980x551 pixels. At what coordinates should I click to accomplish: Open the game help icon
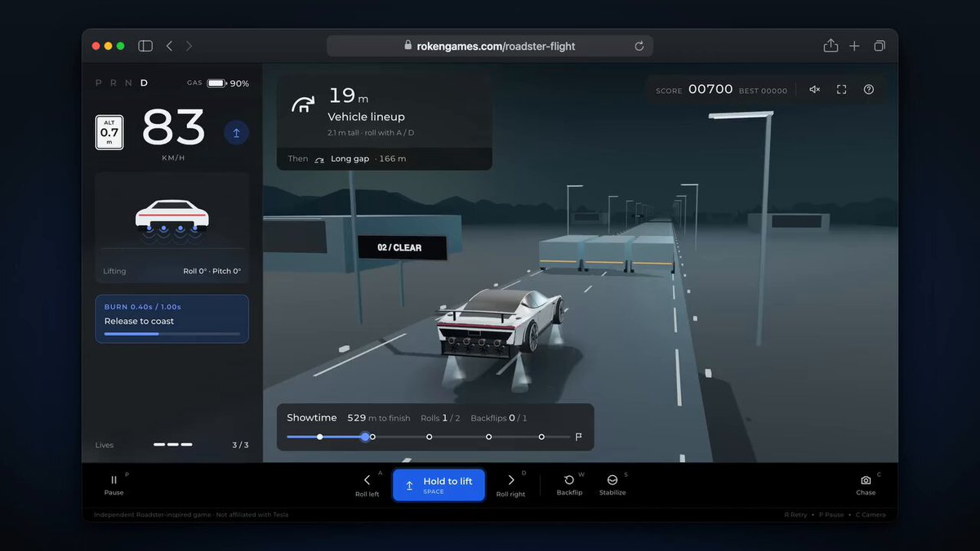pyautogui.click(x=868, y=90)
